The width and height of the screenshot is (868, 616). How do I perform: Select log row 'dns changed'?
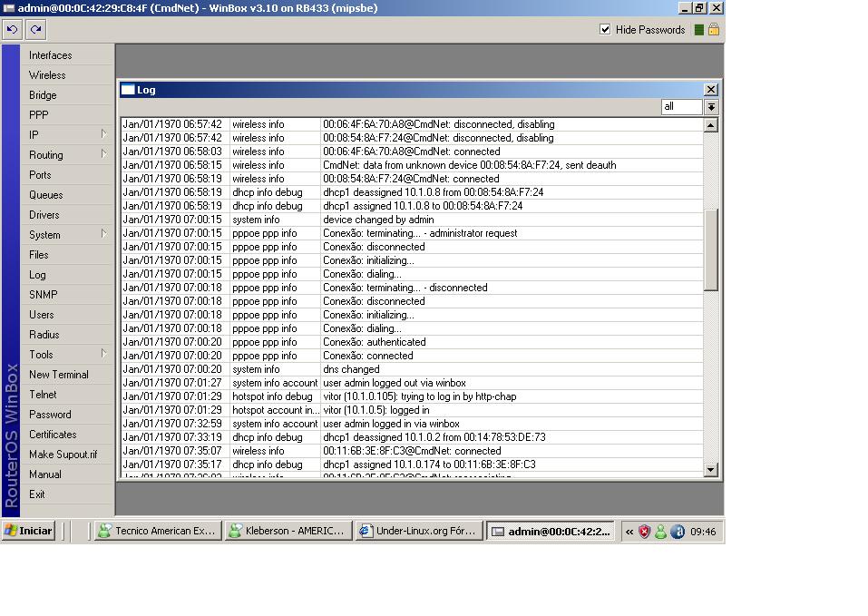click(x=412, y=369)
